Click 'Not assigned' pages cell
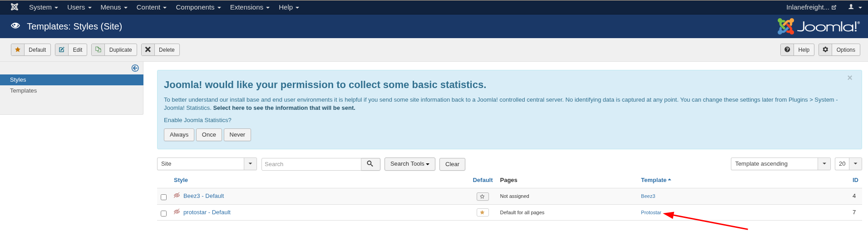 [514, 196]
